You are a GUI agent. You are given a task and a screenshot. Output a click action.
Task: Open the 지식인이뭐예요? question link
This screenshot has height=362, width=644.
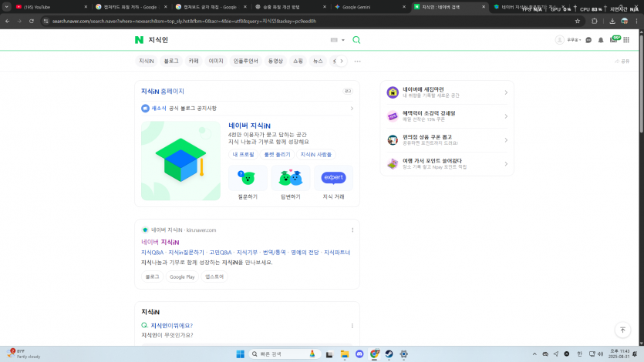tap(171, 326)
